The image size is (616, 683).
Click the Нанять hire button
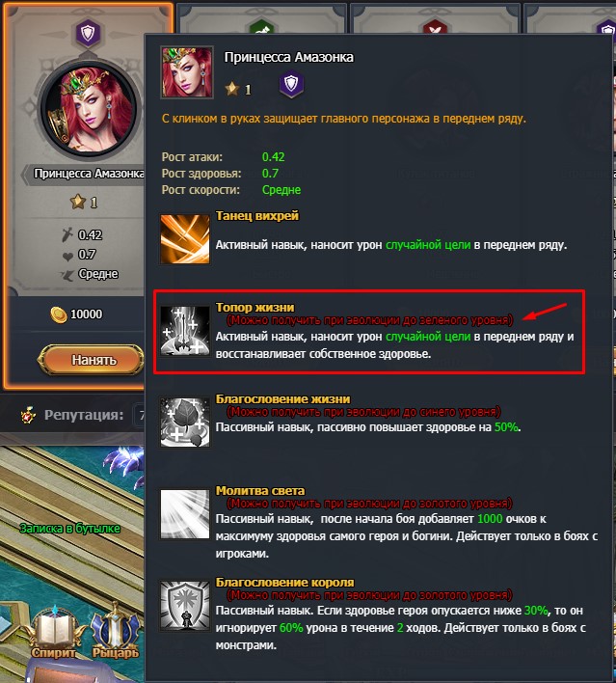(x=92, y=360)
